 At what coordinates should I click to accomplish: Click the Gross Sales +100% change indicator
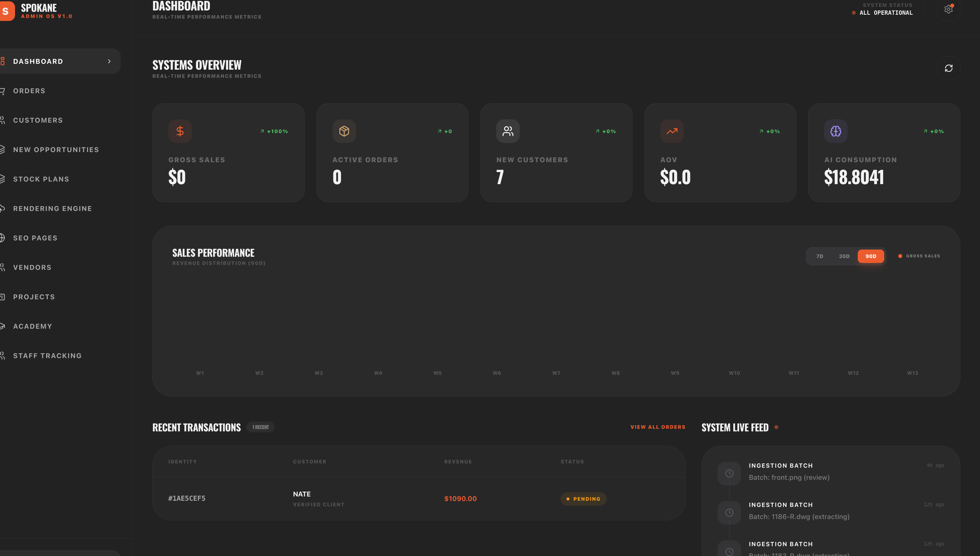[x=274, y=131]
